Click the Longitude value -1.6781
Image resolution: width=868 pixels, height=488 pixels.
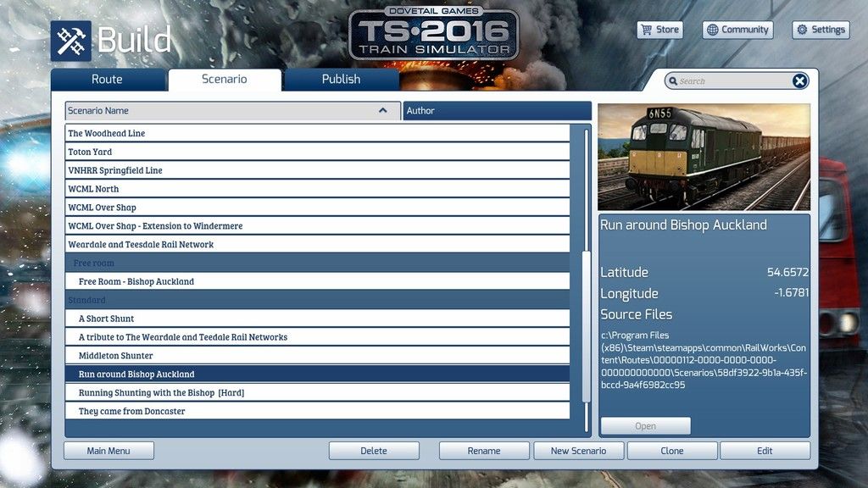(x=792, y=292)
